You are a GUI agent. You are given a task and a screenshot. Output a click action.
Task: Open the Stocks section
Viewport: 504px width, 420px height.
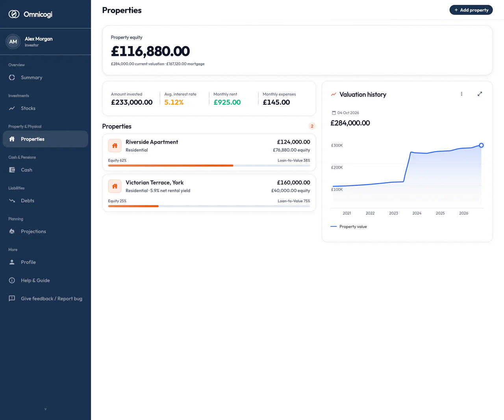[45, 108]
